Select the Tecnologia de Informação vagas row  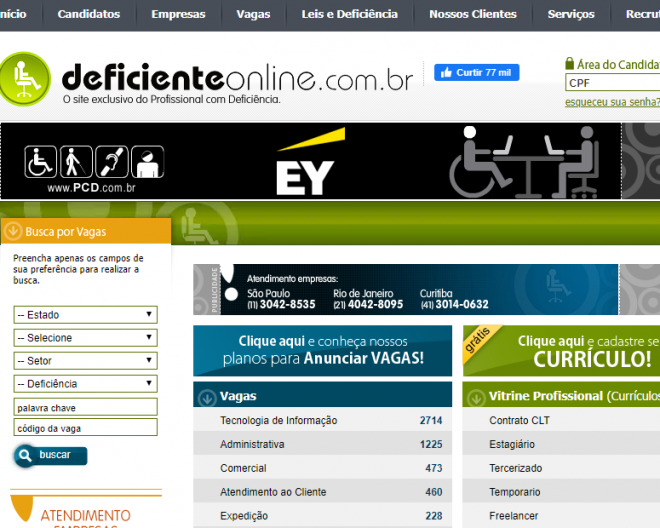[x=322, y=420]
